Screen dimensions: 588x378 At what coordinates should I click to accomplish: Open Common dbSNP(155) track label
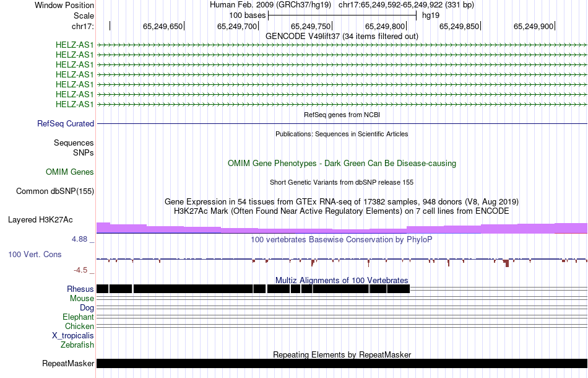pos(55,191)
